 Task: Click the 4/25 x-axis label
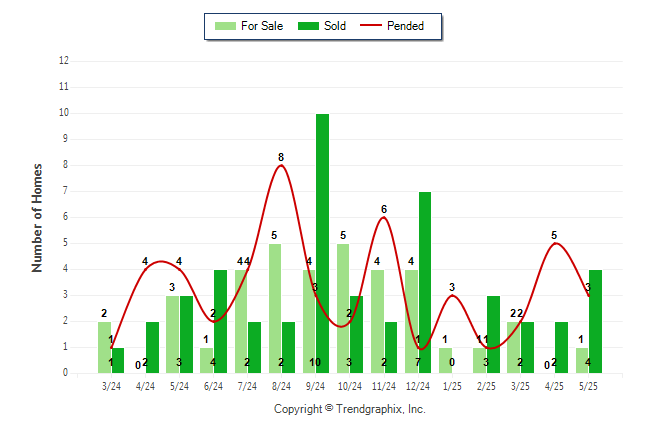(x=554, y=386)
